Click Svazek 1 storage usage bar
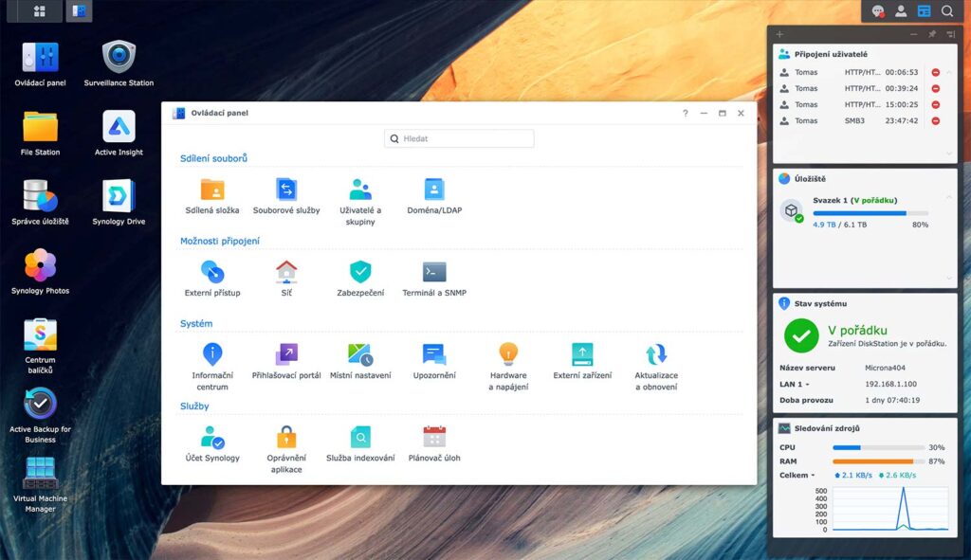The height and width of the screenshot is (560, 971). point(870,213)
